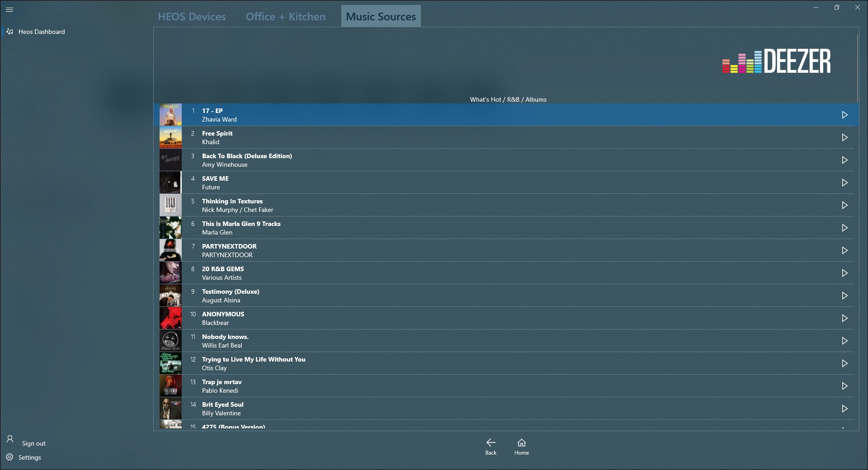This screenshot has height=470, width=868.
Task: Click the artist name "Amy Winehouse"
Action: coord(225,164)
